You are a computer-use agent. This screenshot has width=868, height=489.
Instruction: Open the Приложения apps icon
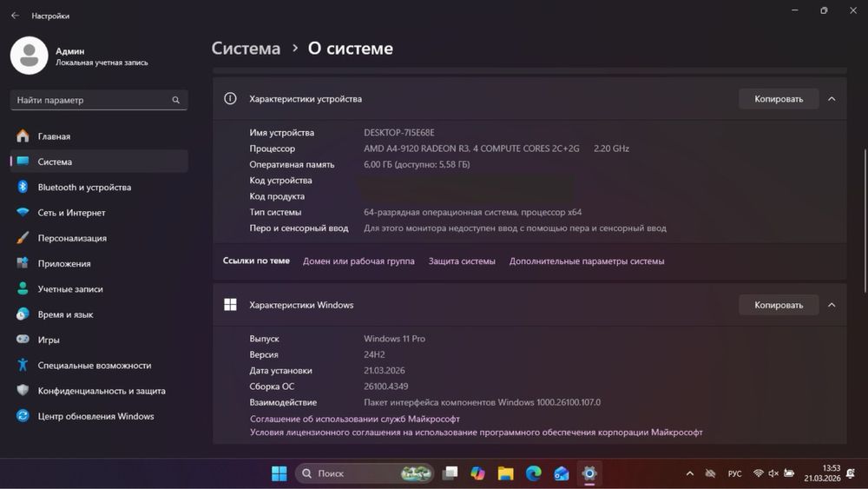[x=23, y=263]
